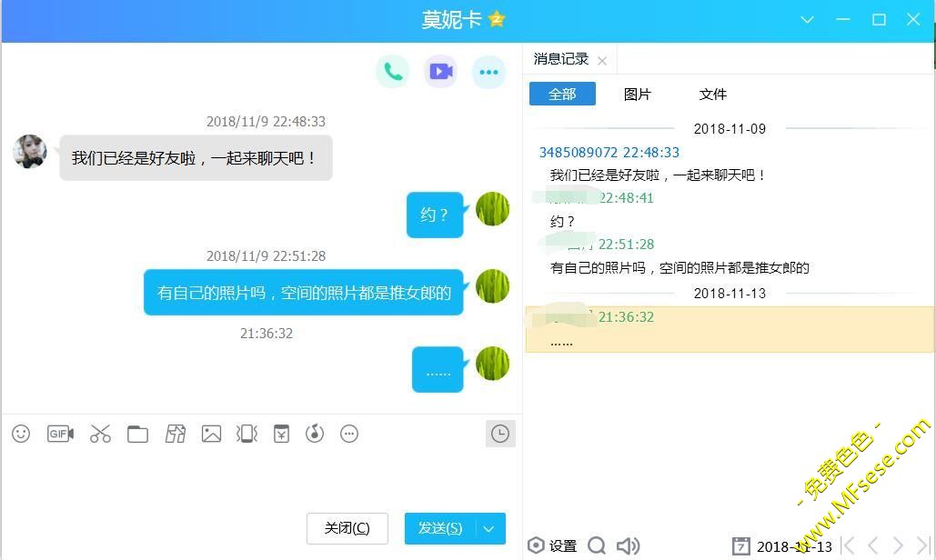The image size is (936, 560).
Task: Click the GIF video icon
Action: tap(60, 435)
